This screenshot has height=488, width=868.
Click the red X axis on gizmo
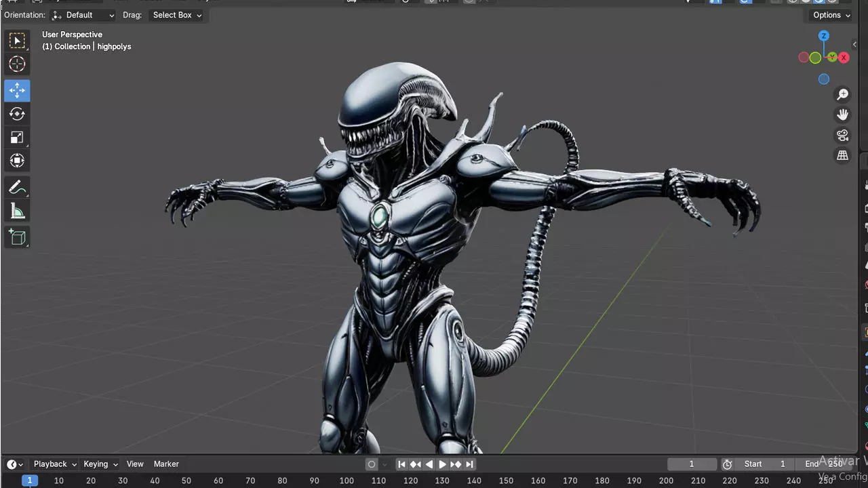coord(844,58)
